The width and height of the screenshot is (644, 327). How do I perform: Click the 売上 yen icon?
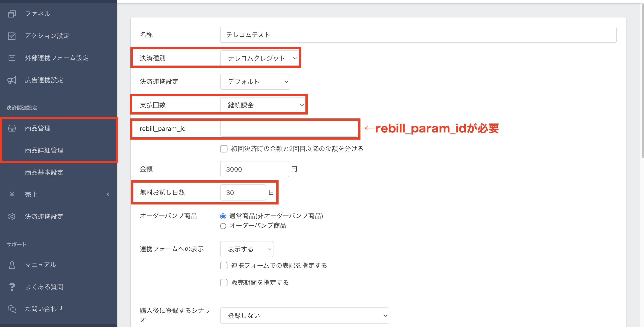[12, 194]
